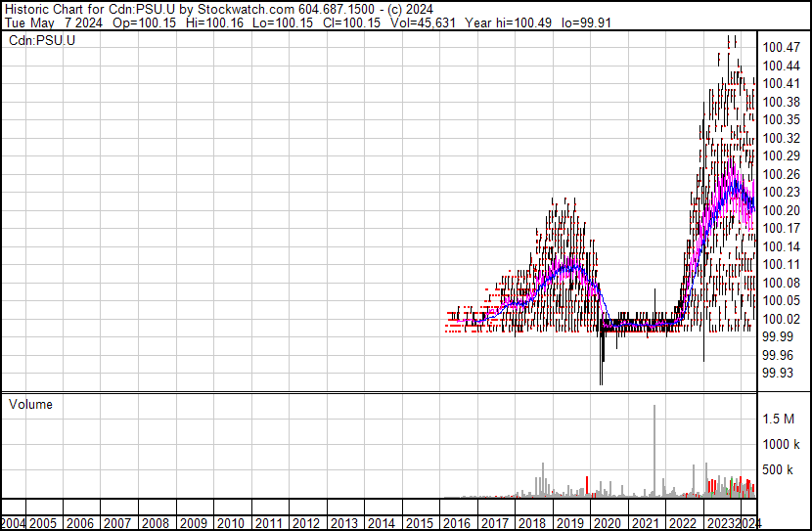This screenshot has height=531, width=812.
Task: Click the Cdn:PSU.U symbol label in chart
Action: pyautogui.click(x=42, y=40)
